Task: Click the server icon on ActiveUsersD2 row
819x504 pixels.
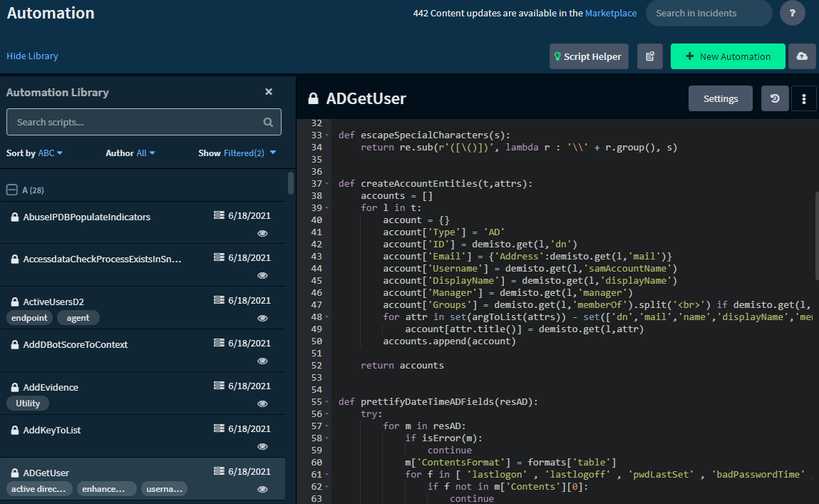Action: (x=219, y=300)
